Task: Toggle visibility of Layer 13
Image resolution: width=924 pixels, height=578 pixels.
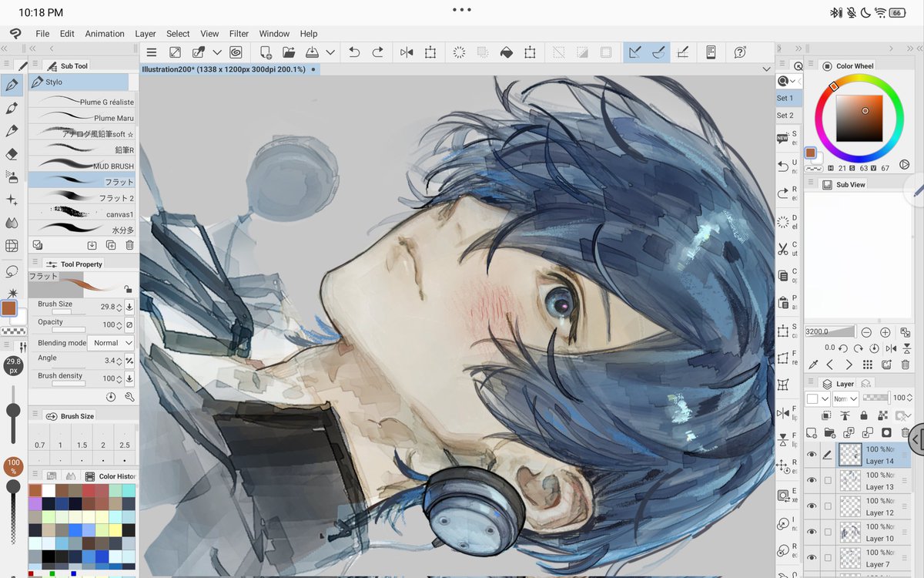Action: (x=812, y=481)
